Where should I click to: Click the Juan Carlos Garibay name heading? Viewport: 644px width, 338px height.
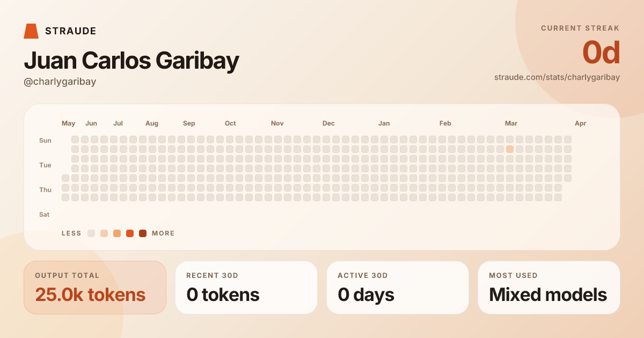click(131, 61)
